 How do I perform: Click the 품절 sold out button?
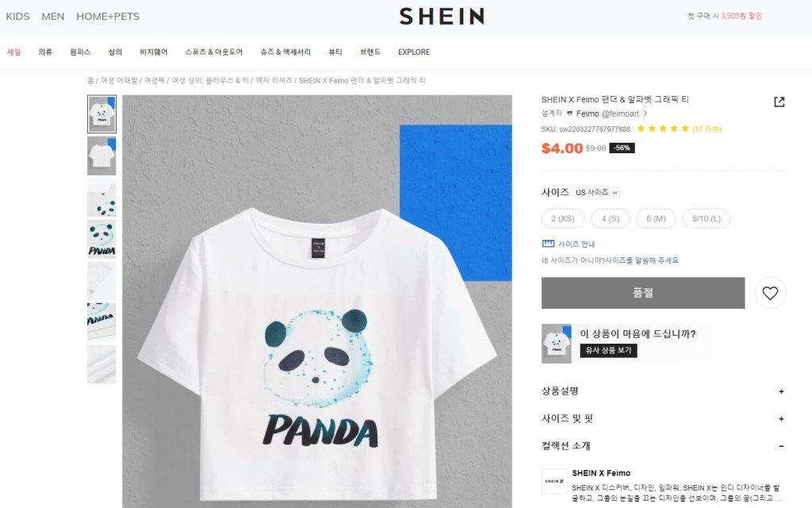pos(643,293)
